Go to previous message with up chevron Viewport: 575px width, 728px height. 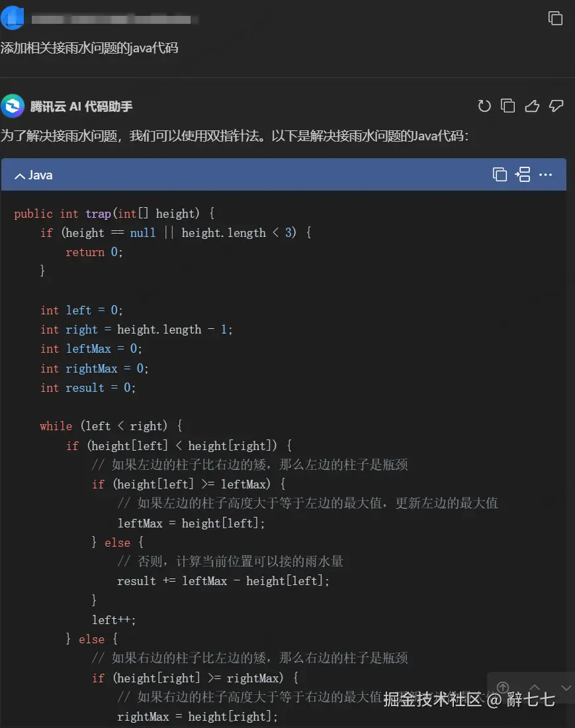point(535,687)
